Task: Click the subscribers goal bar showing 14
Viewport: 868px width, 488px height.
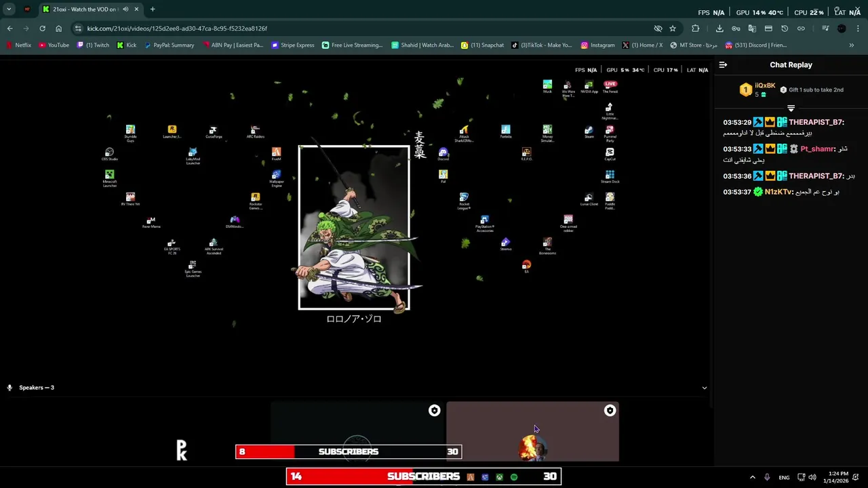Action: (423, 476)
